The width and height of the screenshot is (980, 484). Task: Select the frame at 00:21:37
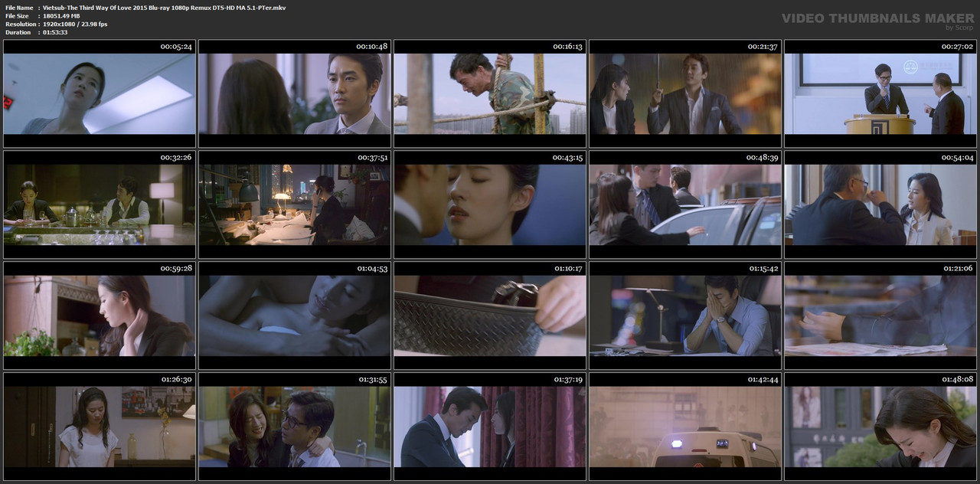[x=685, y=93]
